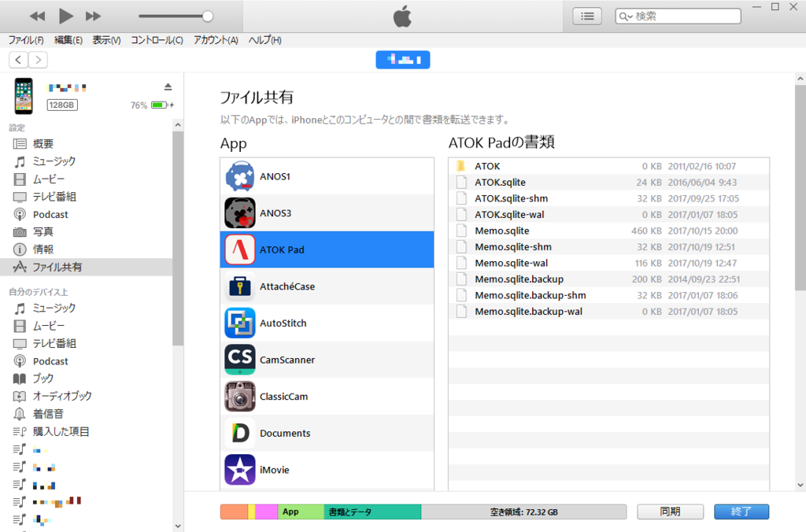Click the 検索 search field

(x=678, y=17)
